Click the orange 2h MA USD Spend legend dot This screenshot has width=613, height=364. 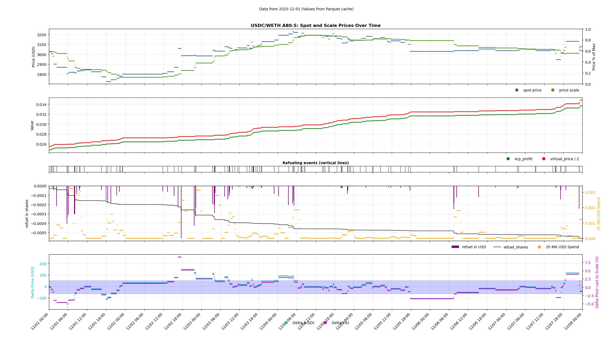tap(539, 247)
